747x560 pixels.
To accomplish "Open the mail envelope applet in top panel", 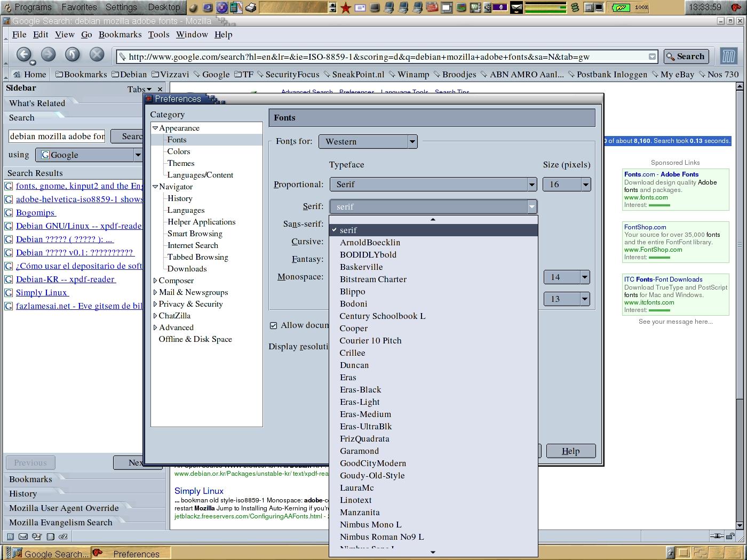I will pyautogui.click(x=516, y=7).
